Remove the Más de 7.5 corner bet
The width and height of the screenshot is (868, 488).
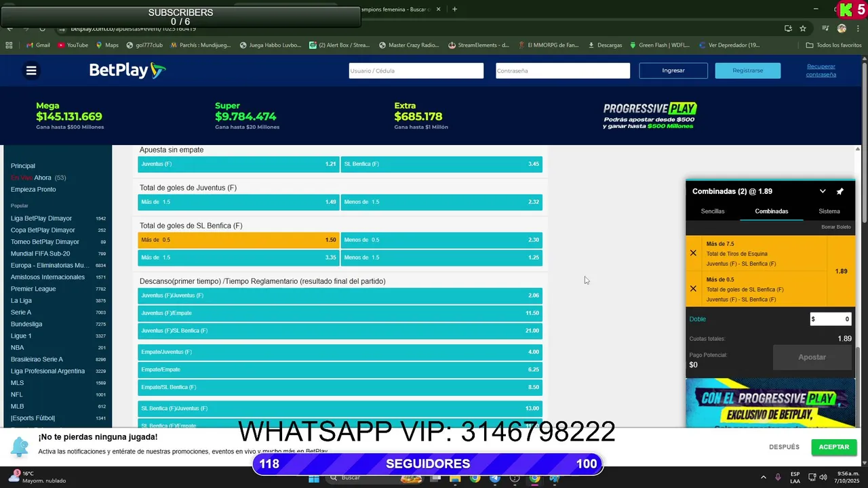pyautogui.click(x=693, y=253)
